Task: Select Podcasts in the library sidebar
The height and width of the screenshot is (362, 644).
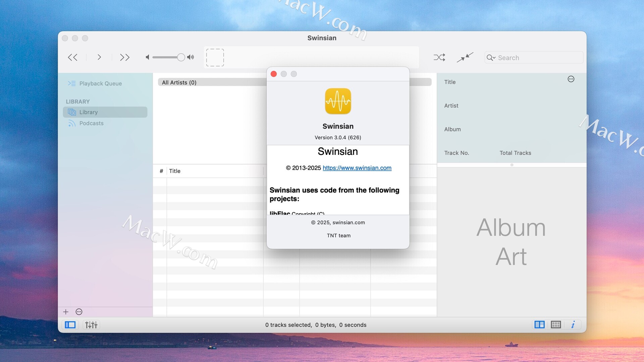Action: tap(91, 123)
